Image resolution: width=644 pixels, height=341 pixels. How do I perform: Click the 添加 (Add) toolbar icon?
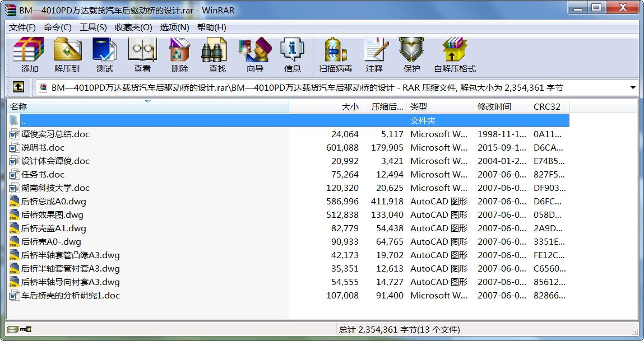point(29,50)
